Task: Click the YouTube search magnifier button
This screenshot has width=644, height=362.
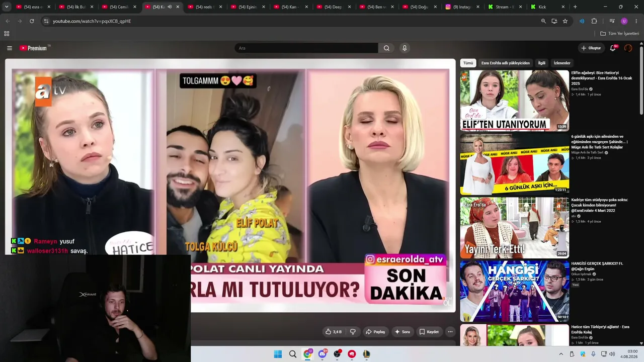Action: [386, 48]
